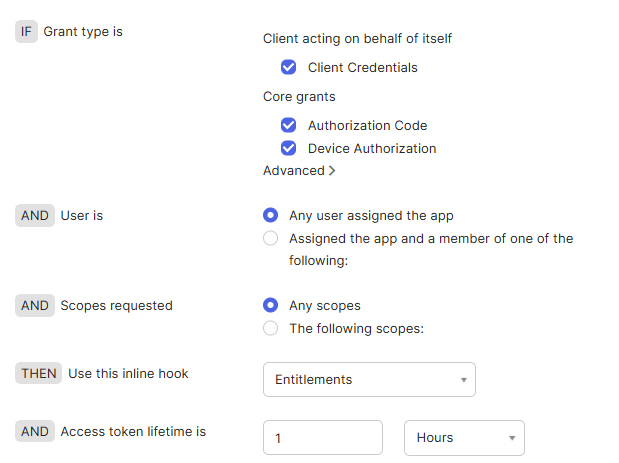Choose Assigned the app and a member option

coord(270,238)
